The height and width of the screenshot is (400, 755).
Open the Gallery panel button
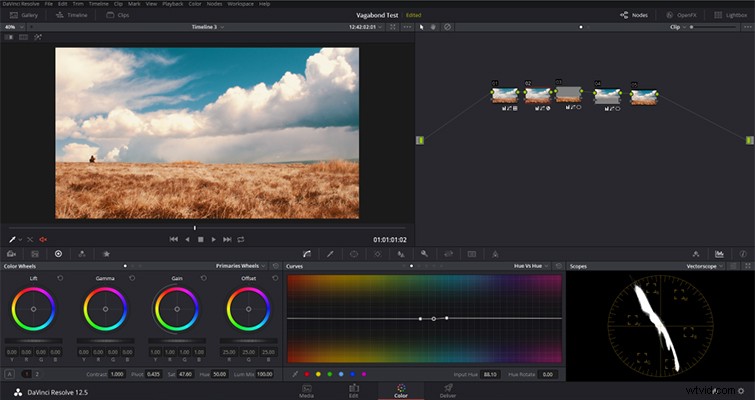[x=23, y=15]
